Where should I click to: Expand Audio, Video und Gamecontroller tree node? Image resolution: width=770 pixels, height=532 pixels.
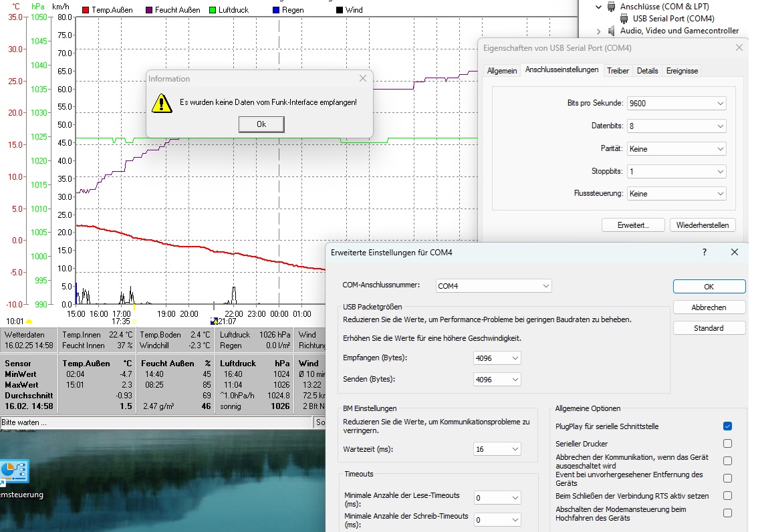(599, 31)
